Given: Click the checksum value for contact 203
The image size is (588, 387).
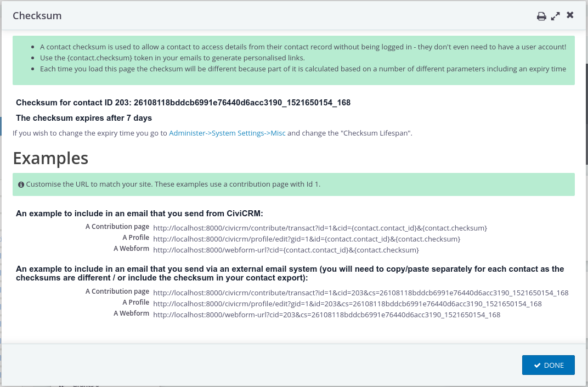Looking at the screenshot, I should [242, 103].
